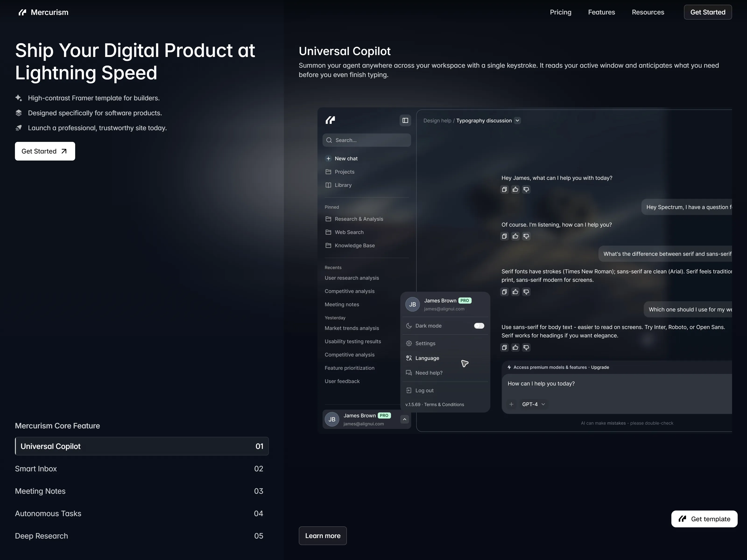
Task: Like the 'Of course. I'm listening' reply
Action: point(515,236)
